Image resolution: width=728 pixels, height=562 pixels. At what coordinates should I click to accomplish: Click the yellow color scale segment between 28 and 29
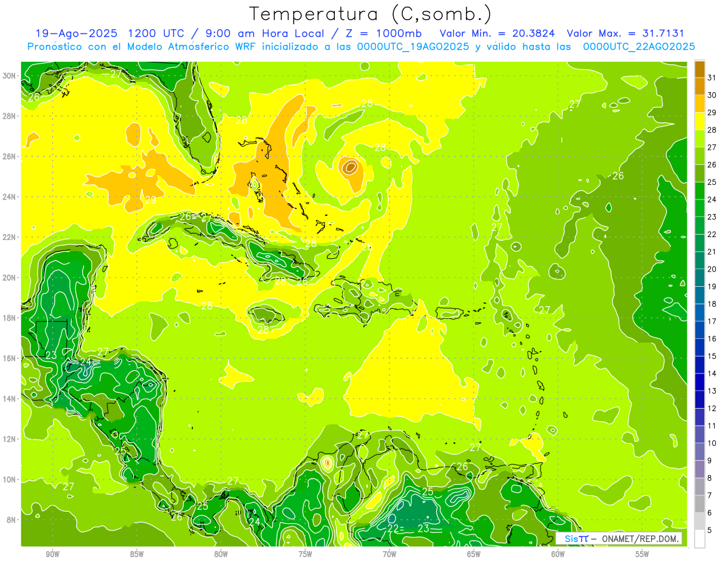[x=699, y=121]
